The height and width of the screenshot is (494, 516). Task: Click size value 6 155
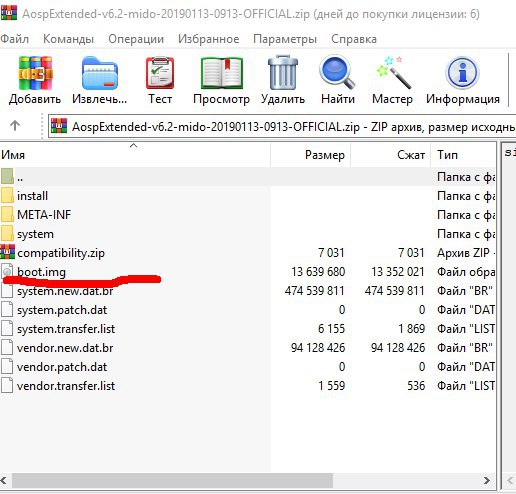click(x=331, y=329)
